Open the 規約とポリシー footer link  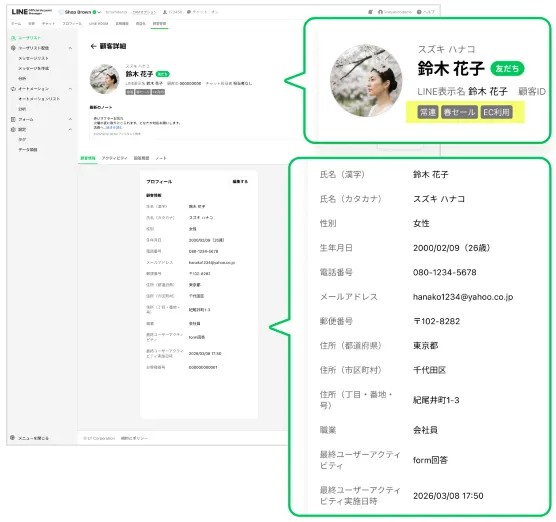(x=134, y=438)
